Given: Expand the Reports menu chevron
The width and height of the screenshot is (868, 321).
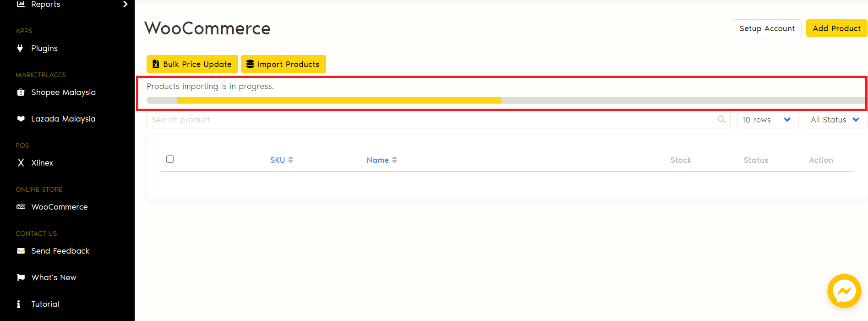Looking at the screenshot, I should (x=125, y=4).
